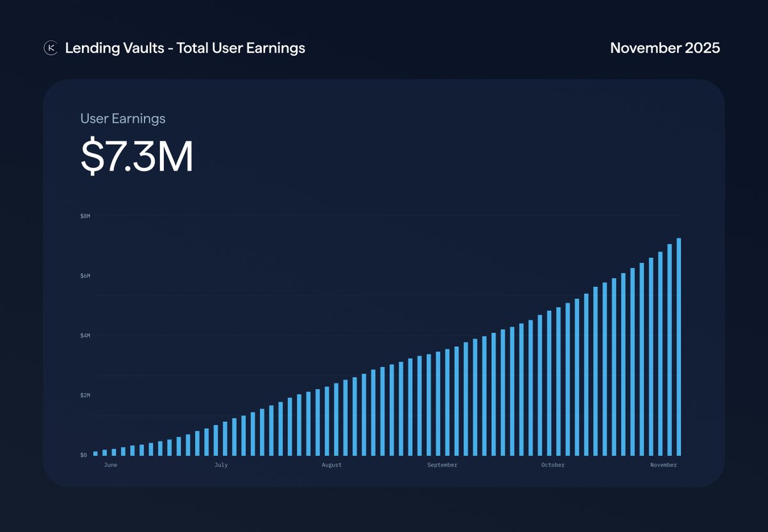Select the June axis label
Image resolution: width=768 pixels, height=532 pixels.
(x=111, y=465)
